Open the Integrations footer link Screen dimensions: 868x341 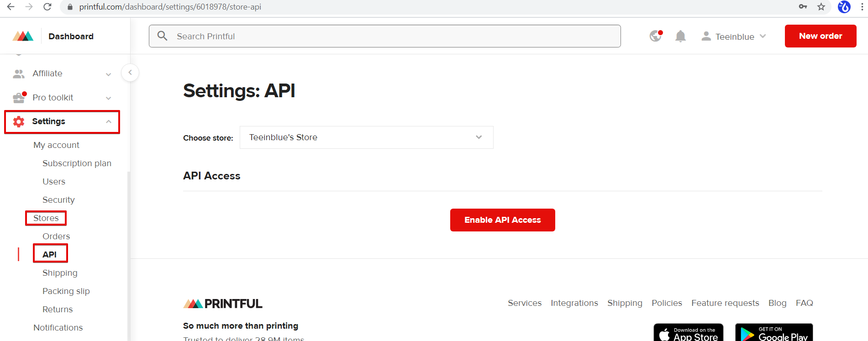pyautogui.click(x=574, y=303)
